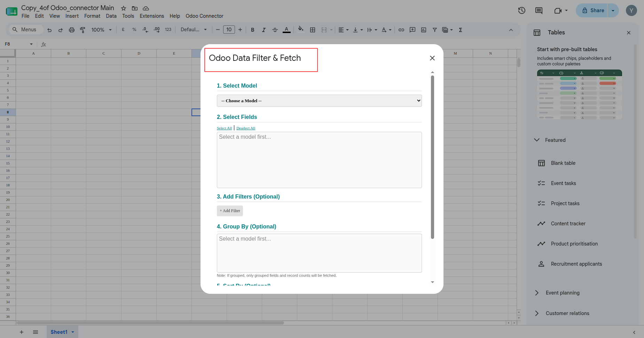Image resolution: width=644 pixels, height=338 pixels.
Task: Click the Undo icon in the toolbar
Action: coord(49,30)
